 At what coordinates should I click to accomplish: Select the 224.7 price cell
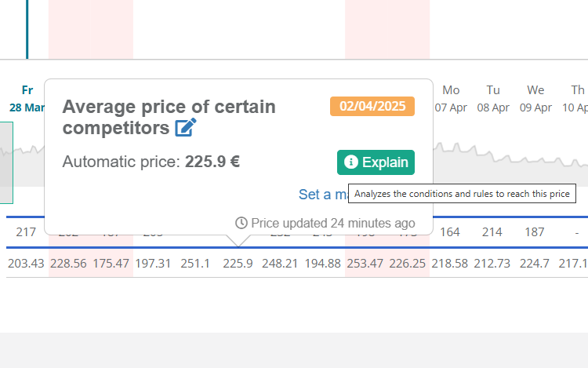click(536, 263)
